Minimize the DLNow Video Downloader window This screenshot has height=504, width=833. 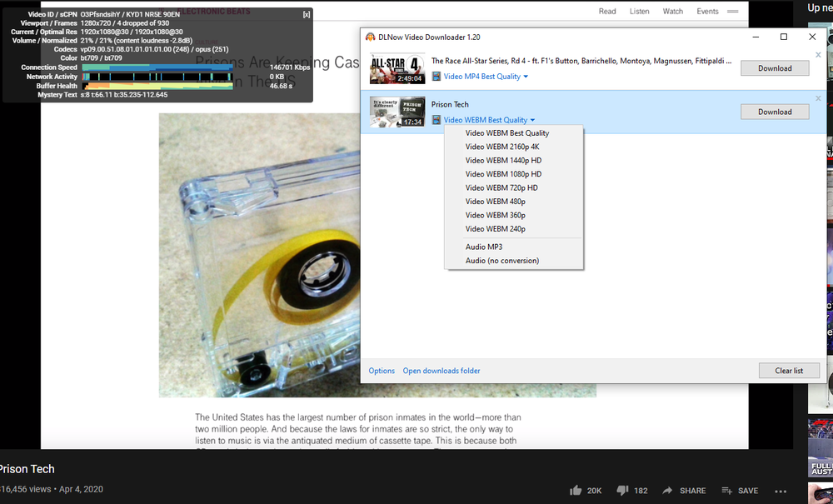(756, 37)
